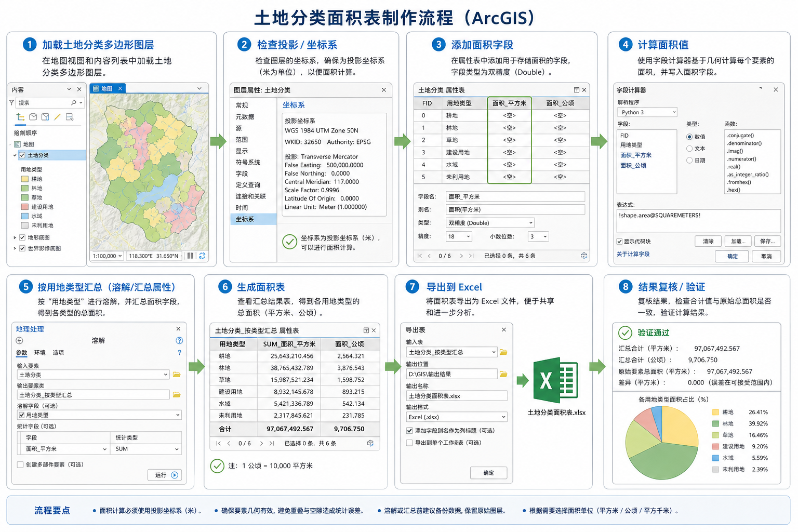This screenshot has height=532, width=798.
Task: Click the refresh icon under the map view
Action: [202, 256]
